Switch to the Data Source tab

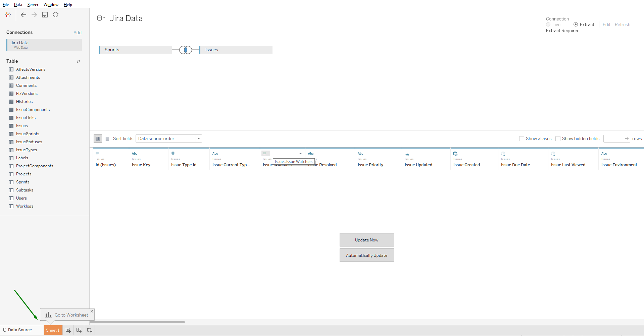pyautogui.click(x=19, y=330)
